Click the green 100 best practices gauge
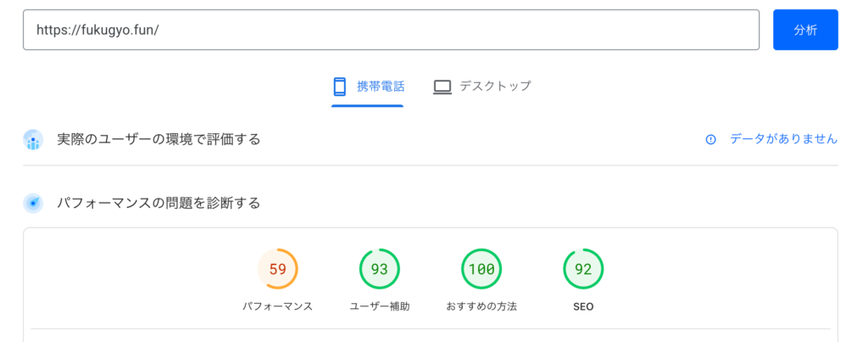The width and height of the screenshot is (868, 342). coord(481,270)
